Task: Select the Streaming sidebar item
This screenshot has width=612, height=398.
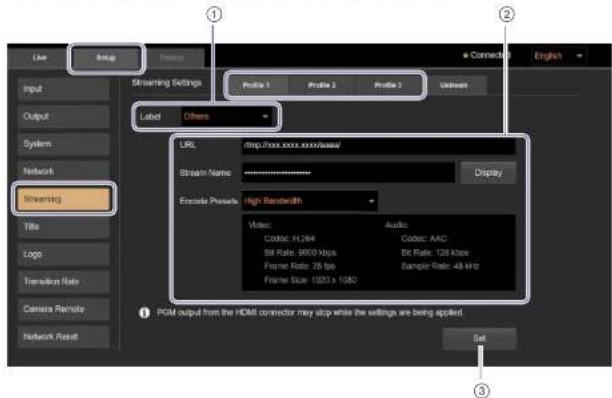Action: 64,199
